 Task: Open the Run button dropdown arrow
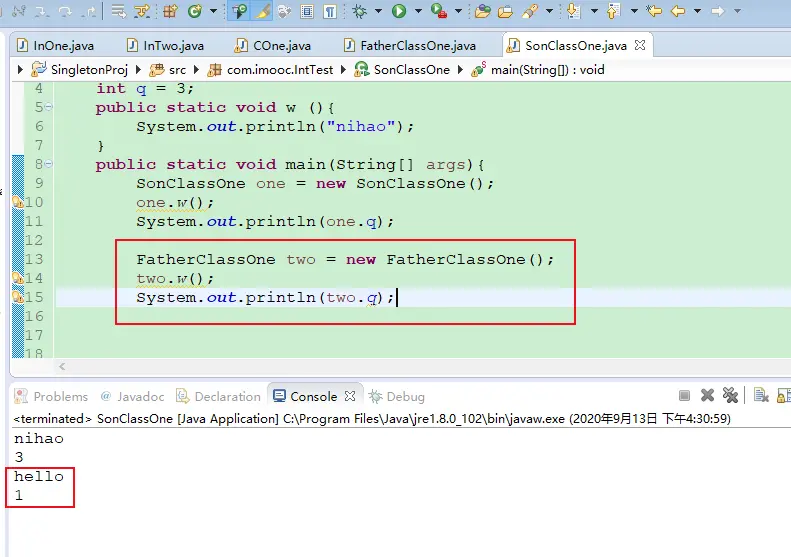point(418,12)
